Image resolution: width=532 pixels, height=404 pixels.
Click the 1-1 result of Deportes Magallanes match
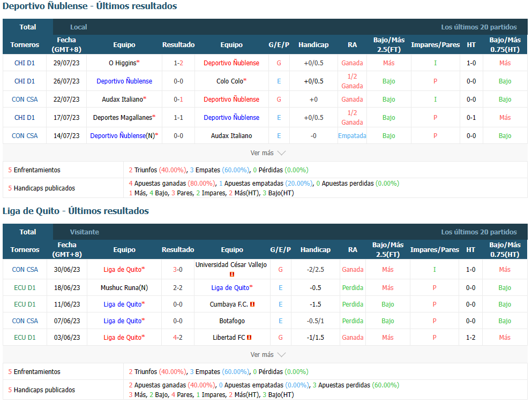click(178, 118)
